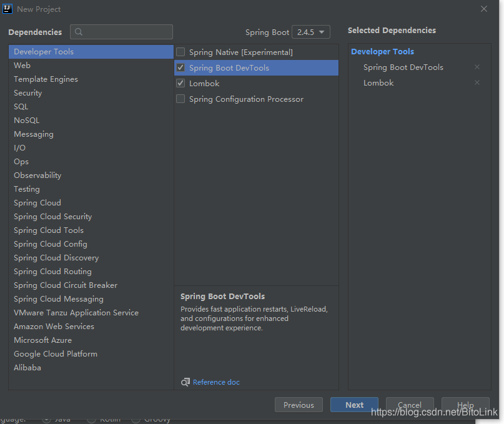Select the Spring Cloud Messaging category

(91, 299)
